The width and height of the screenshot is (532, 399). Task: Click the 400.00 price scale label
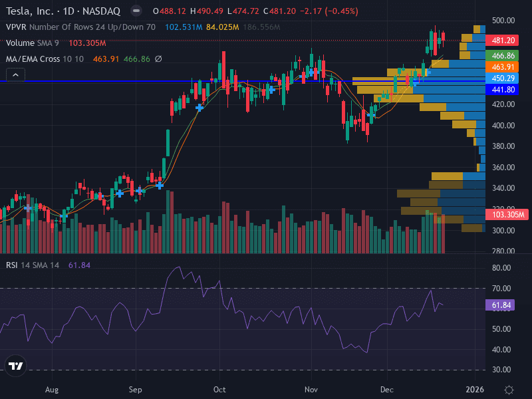503,125
